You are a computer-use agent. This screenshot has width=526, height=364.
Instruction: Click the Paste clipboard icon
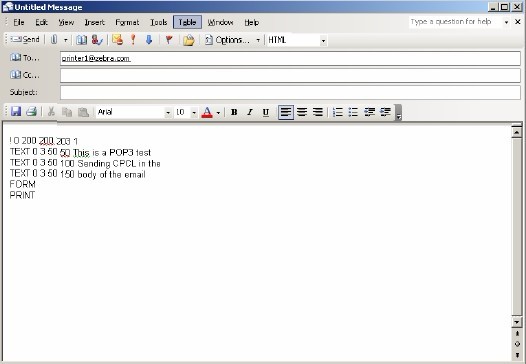83,112
